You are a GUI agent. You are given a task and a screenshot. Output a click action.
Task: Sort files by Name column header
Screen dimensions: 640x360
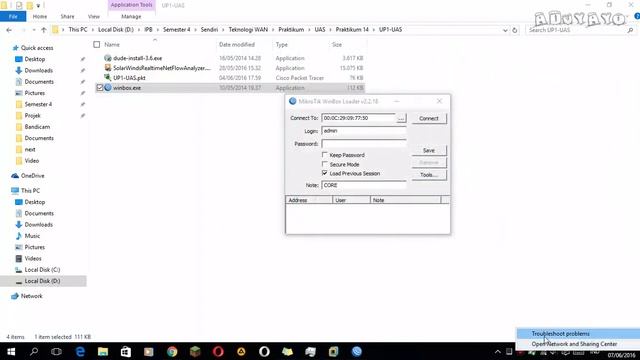(112, 44)
